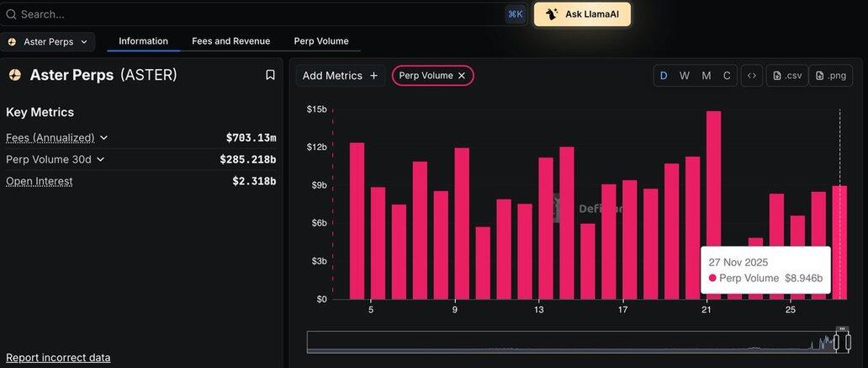Screen dimensions: 868x368
Task: Click the search magnifier icon
Action: 11,14
